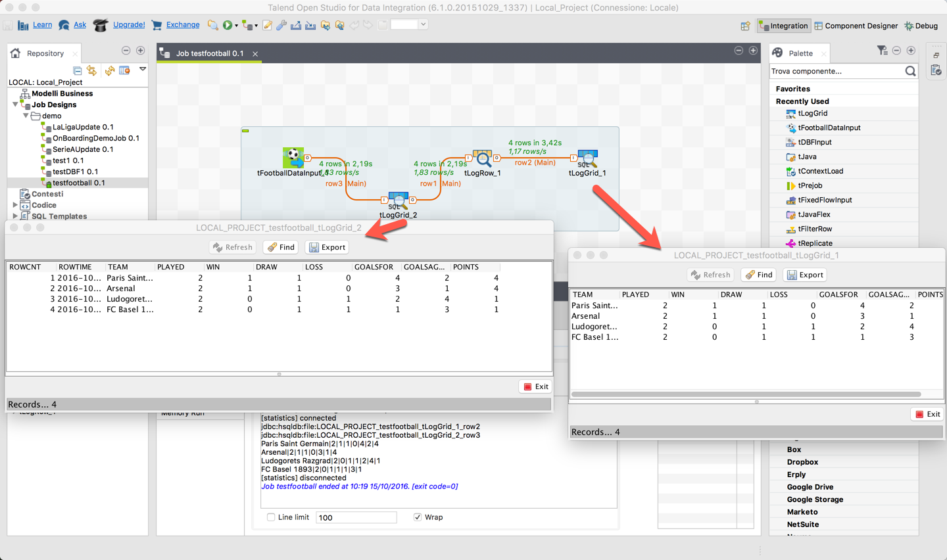The image size is (947, 560).
Task: Click the tFootballDataInput component on canvas
Action: click(x=293, y=158)
